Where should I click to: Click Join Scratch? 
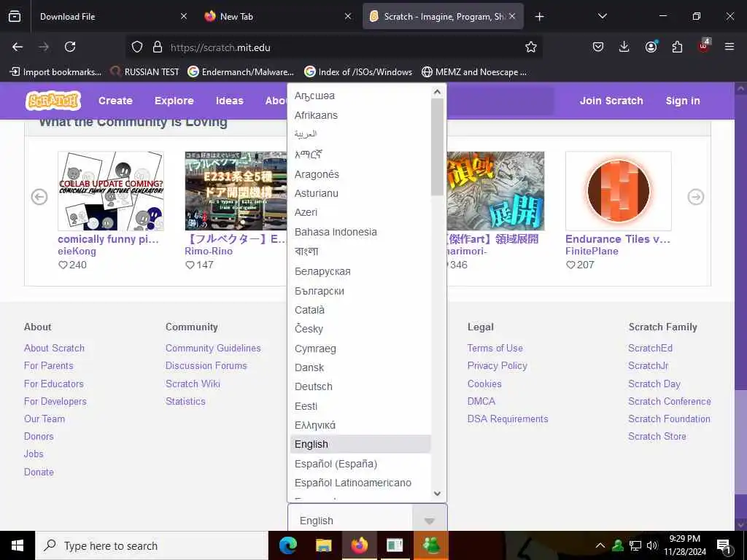click(611, 101)
